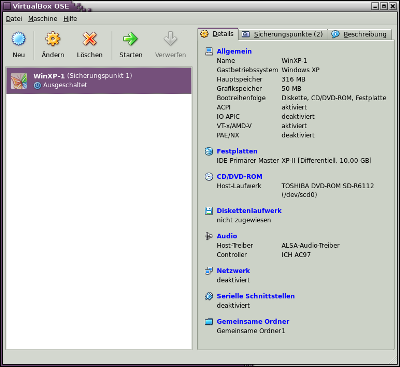Open the Datei menu
Image resolution: width=400 pixels, height=367 pixels.
(14, 19)
